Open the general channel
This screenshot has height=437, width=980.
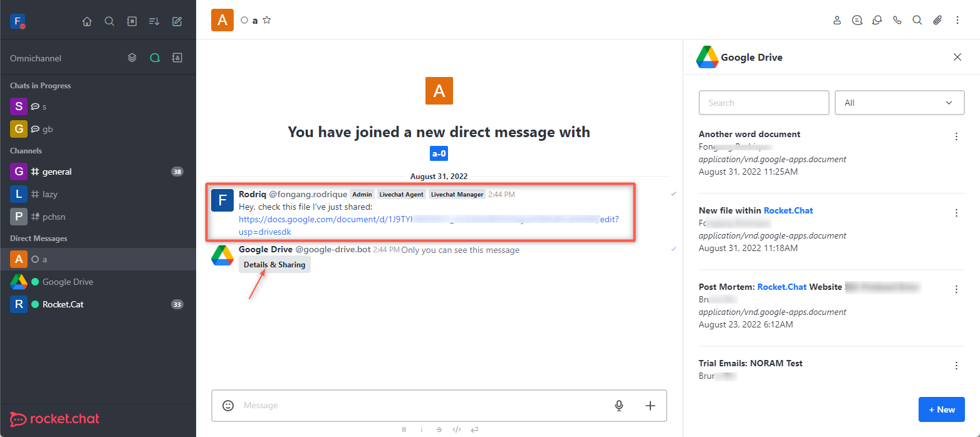98,172
